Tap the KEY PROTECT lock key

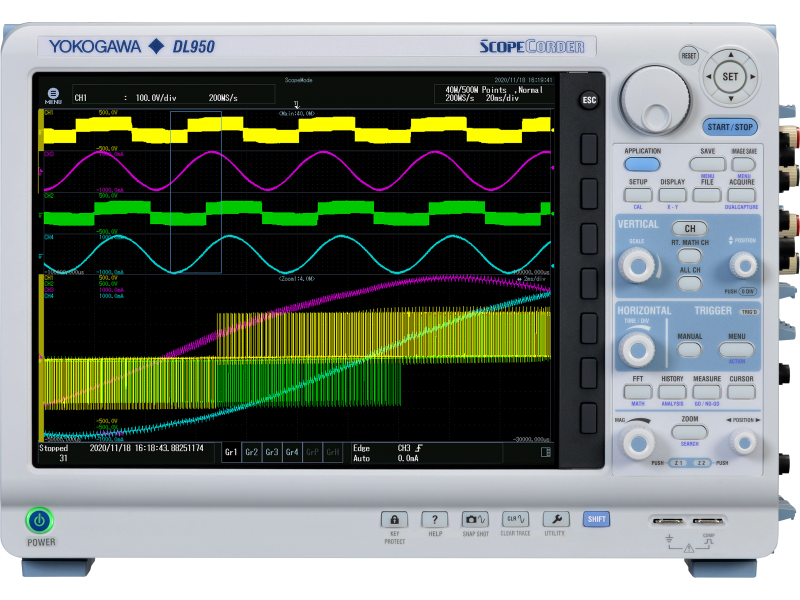[394, 520]
